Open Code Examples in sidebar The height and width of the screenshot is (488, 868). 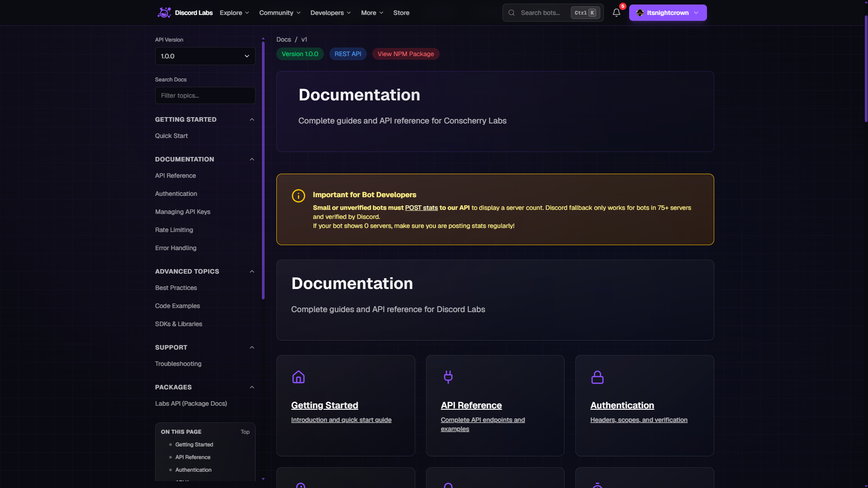pos(177,306)
